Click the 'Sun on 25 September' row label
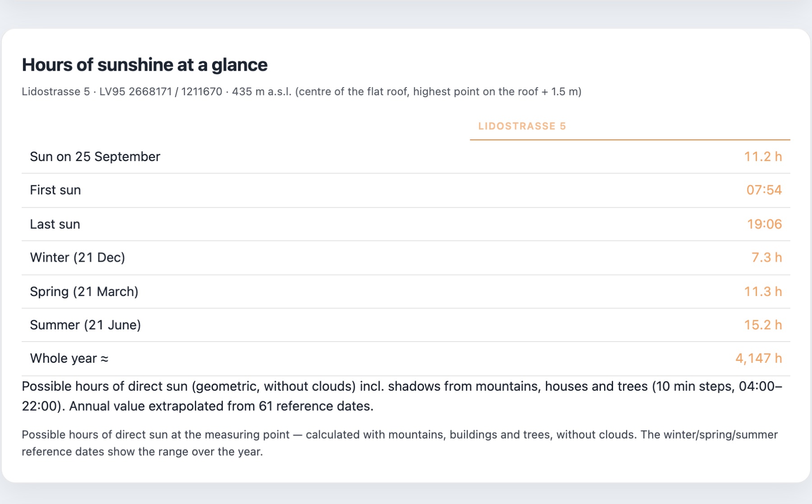Viewport: 812px width, 504px height. [95, 157]
